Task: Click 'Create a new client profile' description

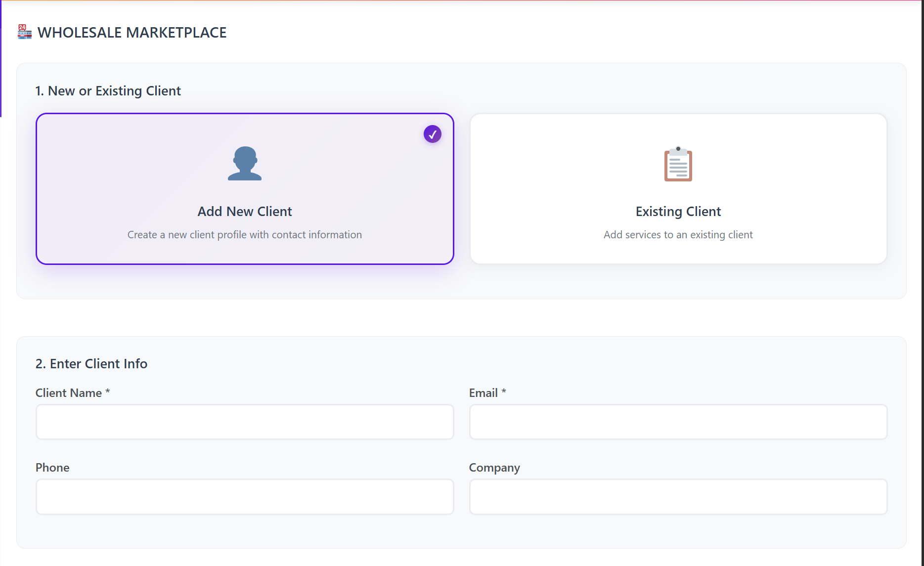Action: point(245,235)
